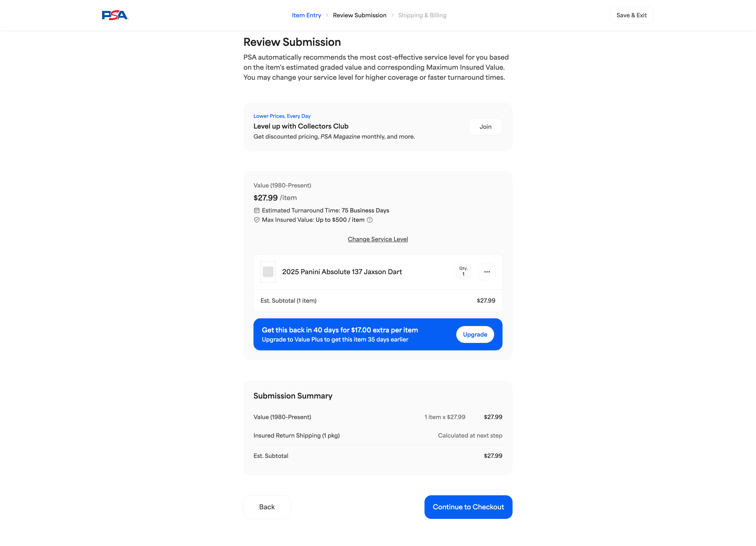Click the Review Submission breadcrumb
The image size is (756, 546).
pos(359,15)
